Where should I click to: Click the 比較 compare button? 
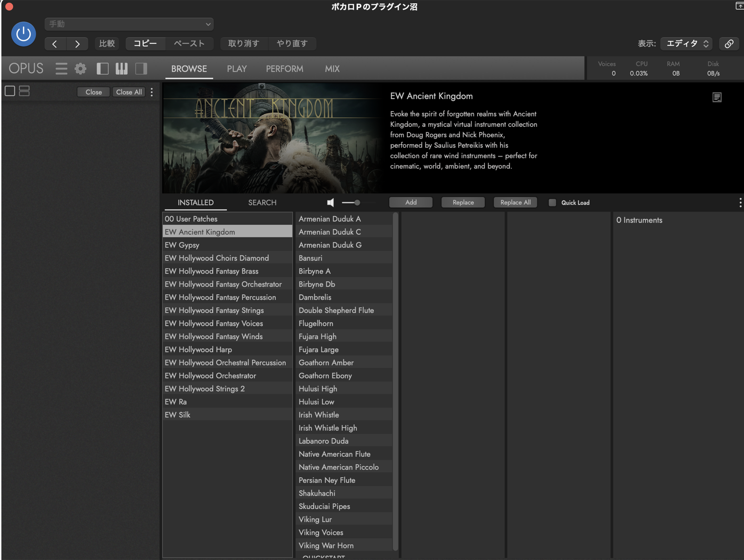tap(106, 44)
